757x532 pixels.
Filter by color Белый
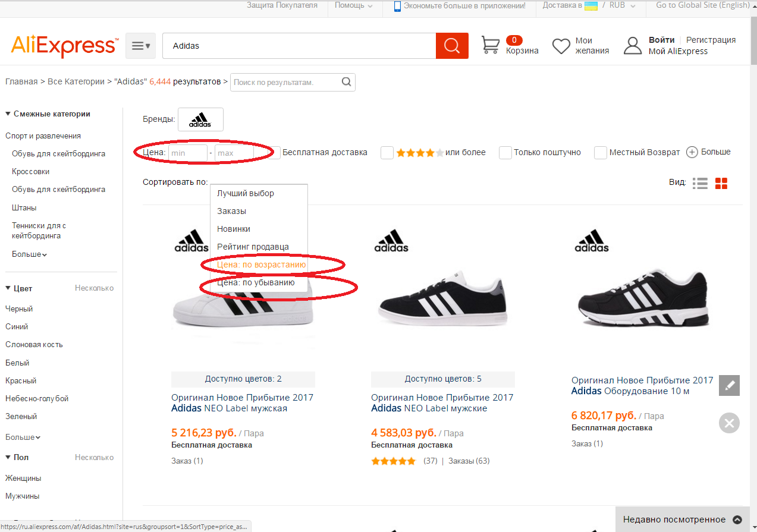click(x=17, y=363)
